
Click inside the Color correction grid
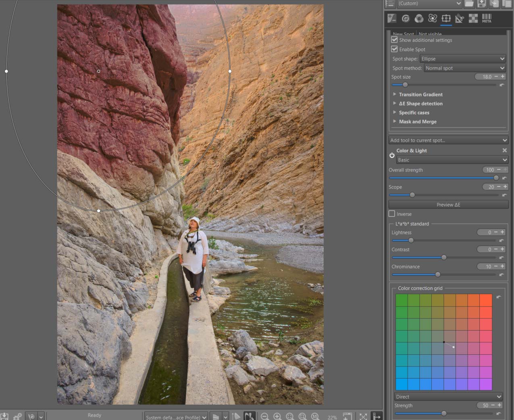pos(443,342)
